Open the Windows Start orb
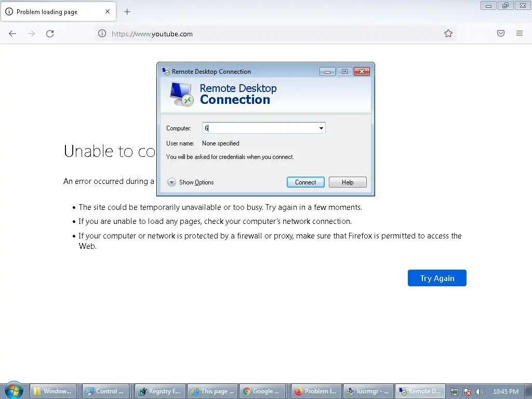Image resolution: width=532 pixels, height=399 pixels. [14, 391]
